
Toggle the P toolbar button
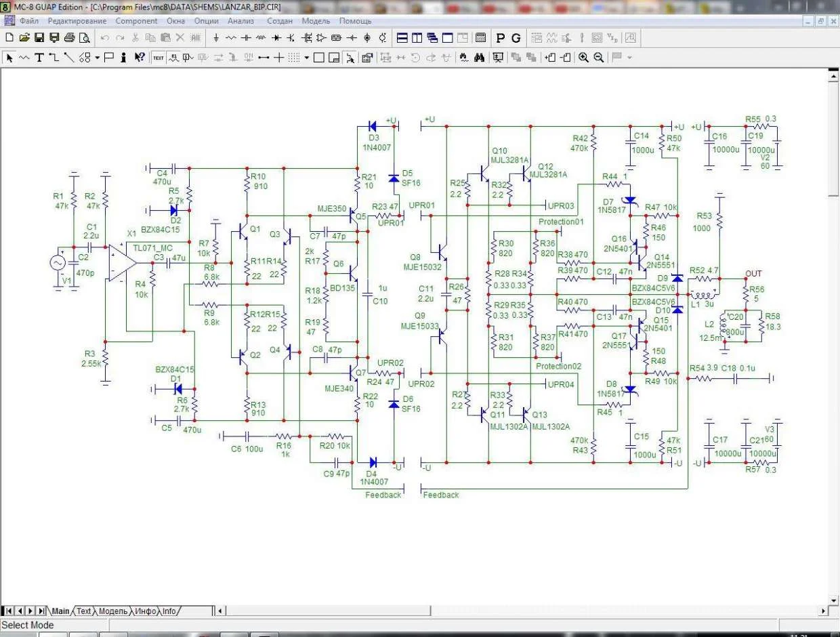click(x=501, y=38)
